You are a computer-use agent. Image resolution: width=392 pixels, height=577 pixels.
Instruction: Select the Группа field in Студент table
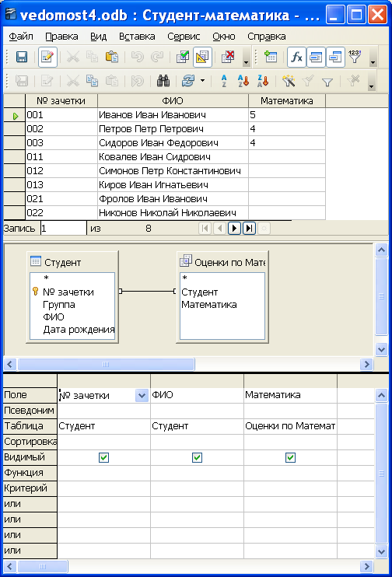click(x=59, y=305)
